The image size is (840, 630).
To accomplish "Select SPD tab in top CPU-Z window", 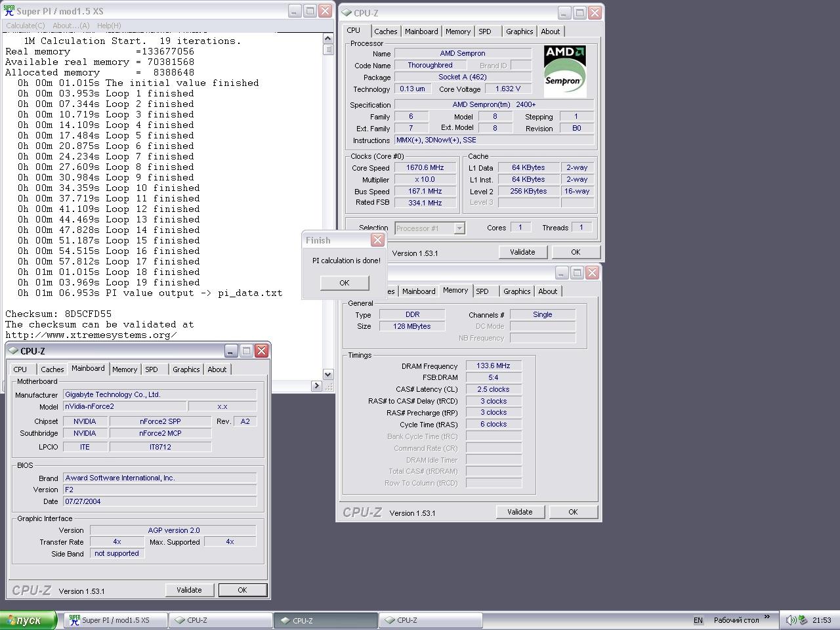I will click(485, 31).
